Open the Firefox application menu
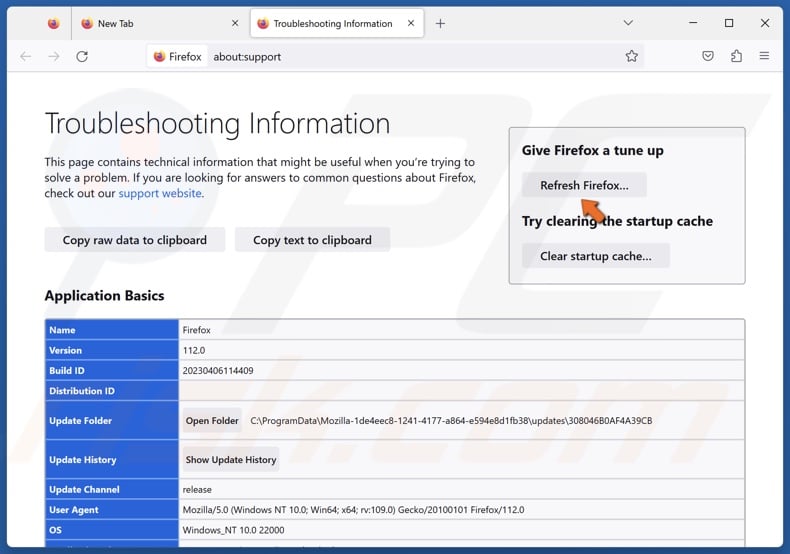 click(764, 56)
